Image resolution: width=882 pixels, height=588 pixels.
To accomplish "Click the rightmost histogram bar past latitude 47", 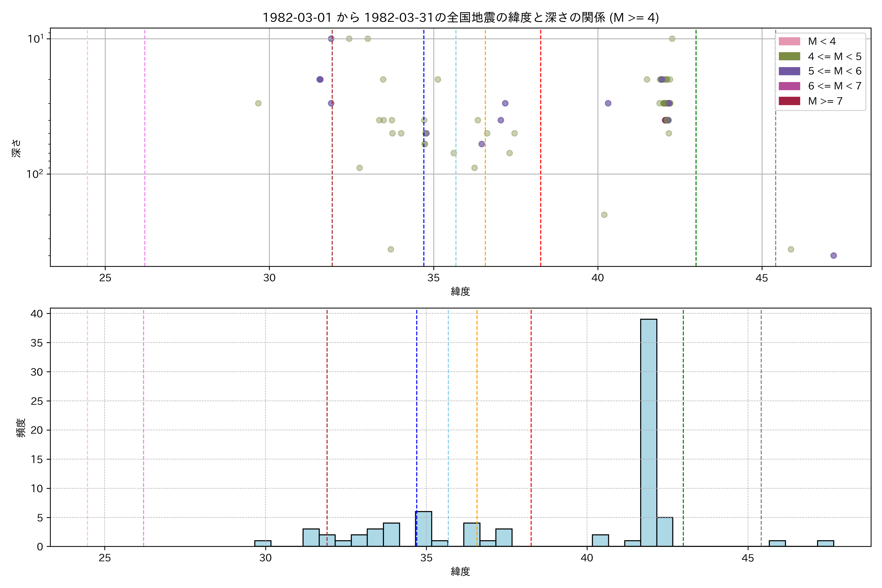I will [x=825, y=543].
